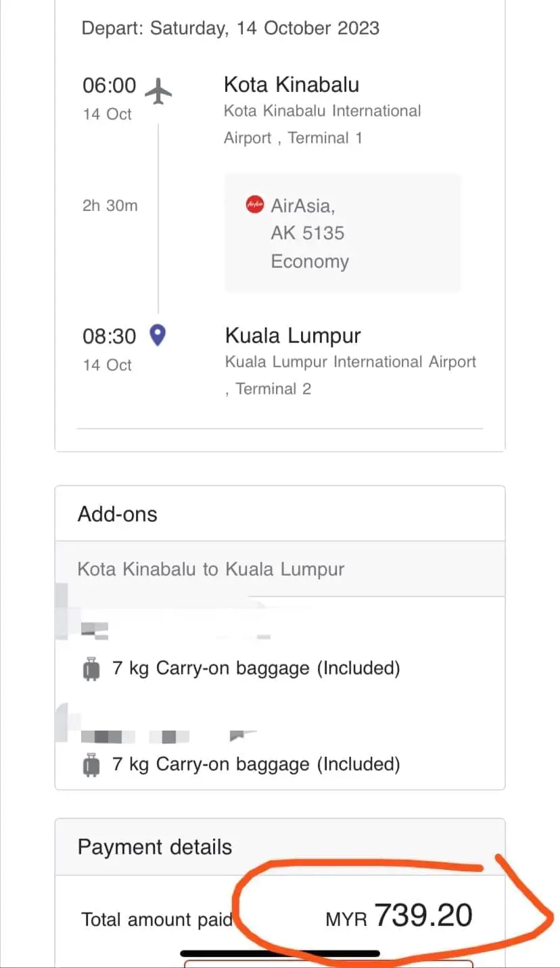
Task: Click the Kuala Lumpur International Airport text
Action: click(x=350, y=362)
